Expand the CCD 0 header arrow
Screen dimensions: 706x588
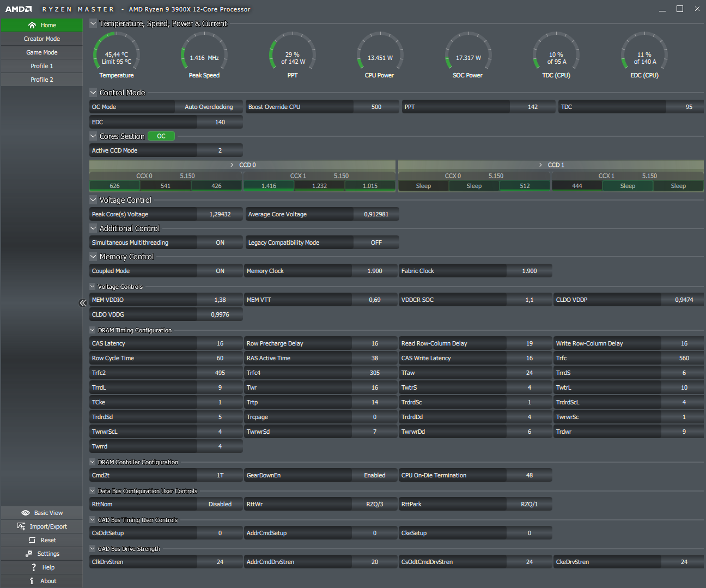pyautogui.click(x=232, y=165)
